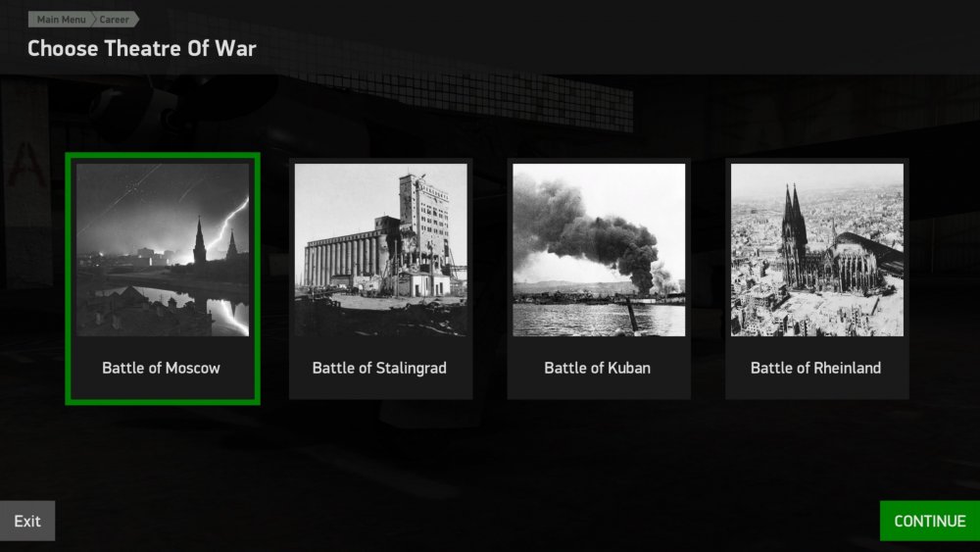The image size is (980, 552).
Task: Click the Battle of Rheinland label
Action: [x=815, y=369]
